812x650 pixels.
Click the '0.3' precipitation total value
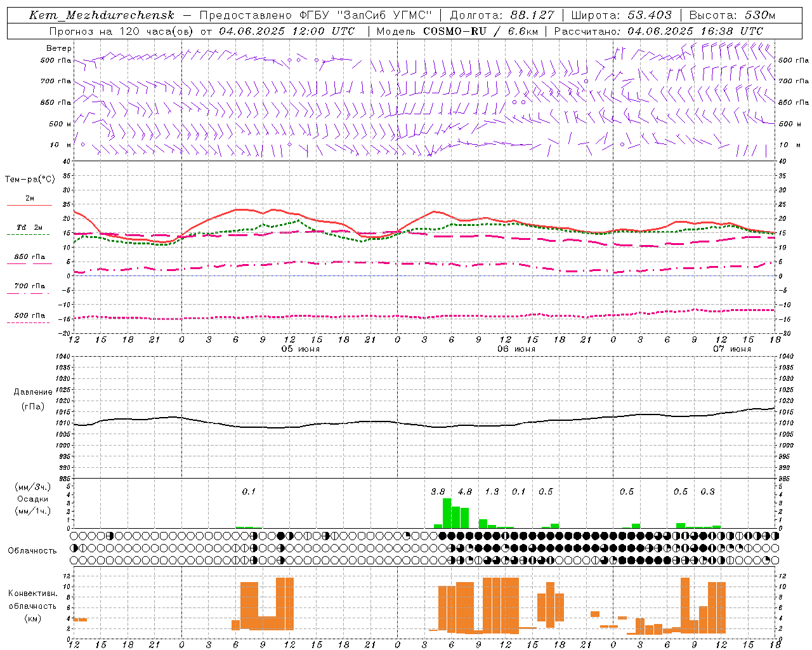tap(707, 491)
